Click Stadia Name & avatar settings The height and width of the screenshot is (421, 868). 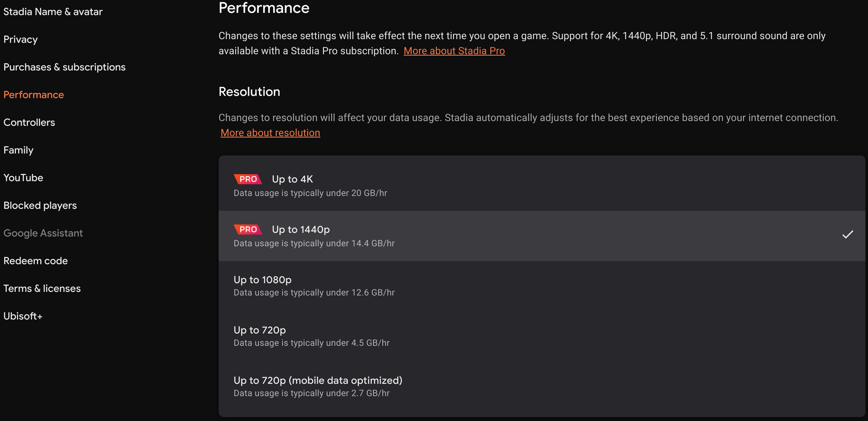(x=53, y=11)
